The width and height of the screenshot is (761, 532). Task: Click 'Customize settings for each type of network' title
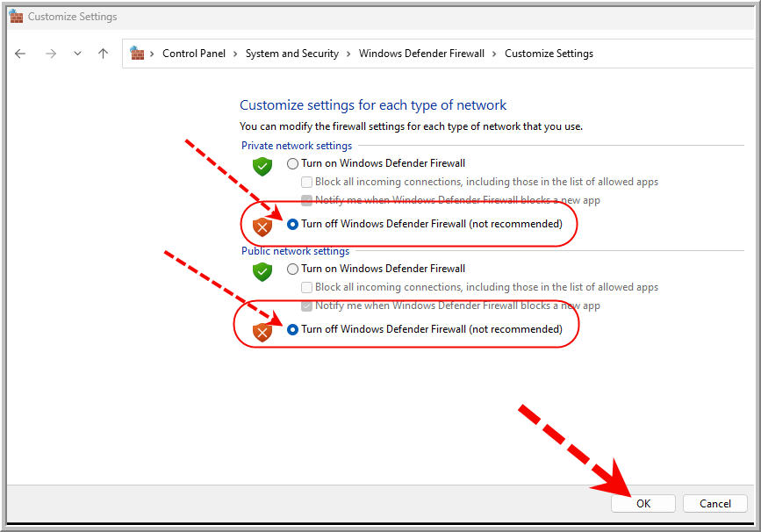(x=373, y=104)
